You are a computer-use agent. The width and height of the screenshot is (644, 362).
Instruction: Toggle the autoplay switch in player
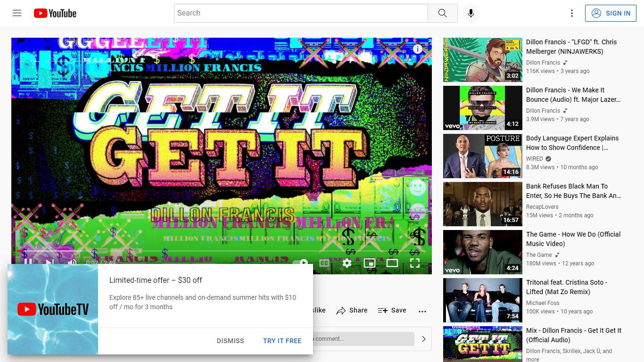(301, 263)
